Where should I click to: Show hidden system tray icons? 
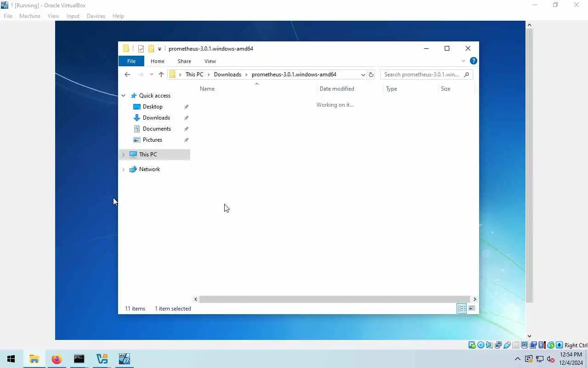pyautogui.click(x=517, y=359)
